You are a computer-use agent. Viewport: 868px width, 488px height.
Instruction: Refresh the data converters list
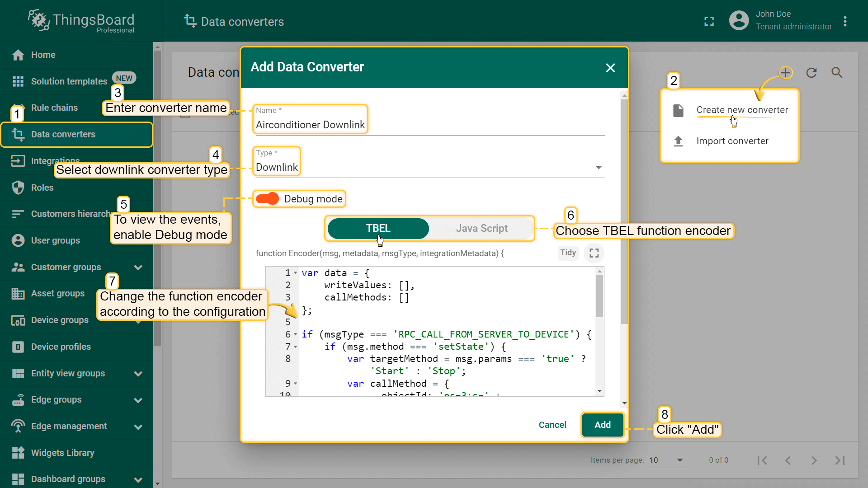pos(811,73)
